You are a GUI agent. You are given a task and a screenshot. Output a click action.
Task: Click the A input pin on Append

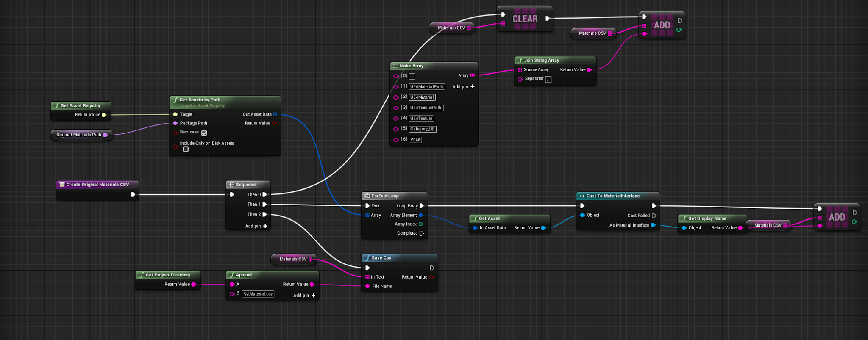(232, 284)
